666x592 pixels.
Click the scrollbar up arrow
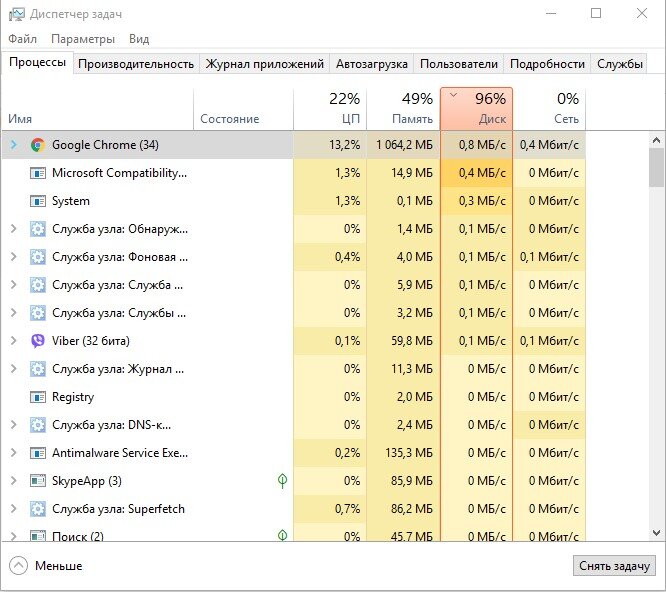[x=656, y=140]
